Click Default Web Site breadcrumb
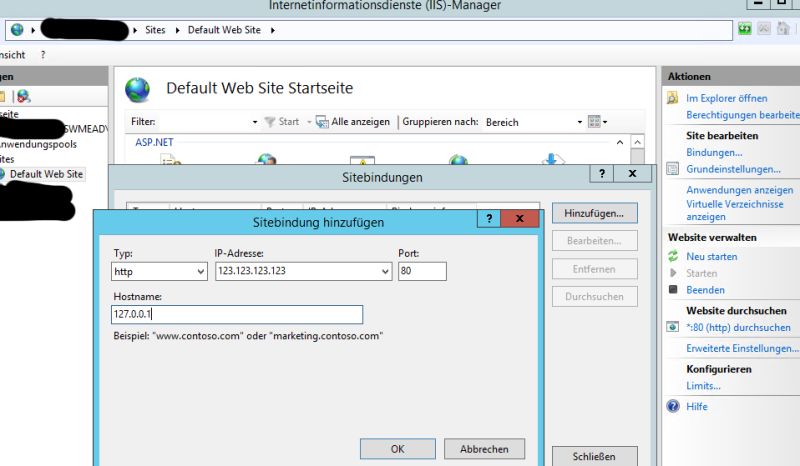800x466 pixels. coord(224,30)
